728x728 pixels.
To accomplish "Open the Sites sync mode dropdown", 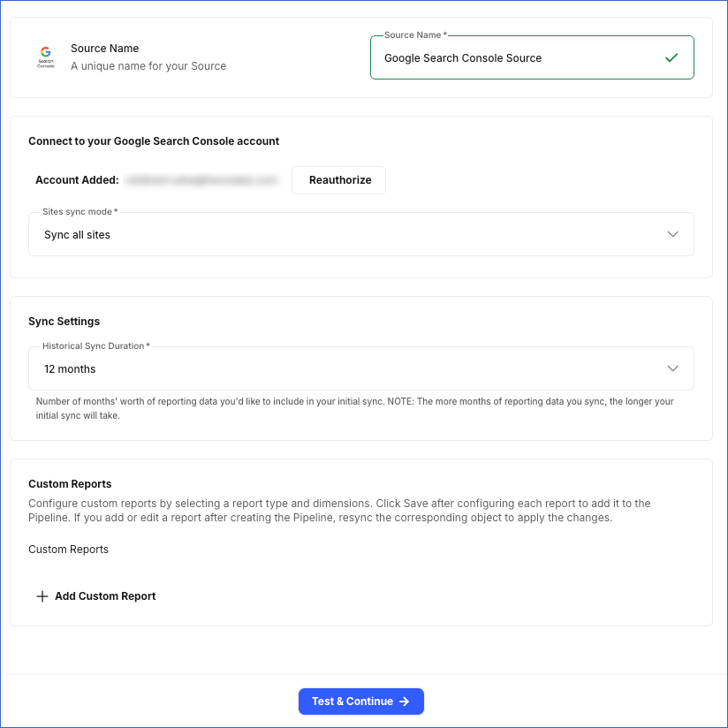I will point(361,234).
